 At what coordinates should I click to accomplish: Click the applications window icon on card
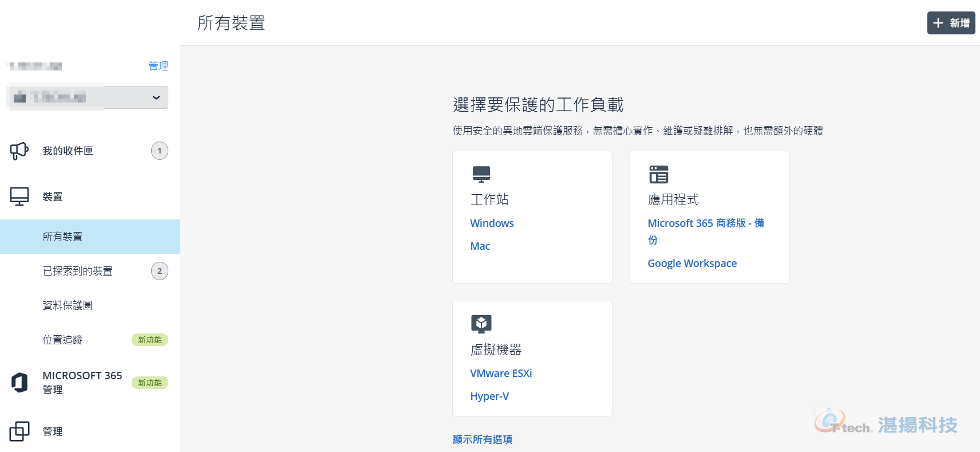click(x=659, y=174)
